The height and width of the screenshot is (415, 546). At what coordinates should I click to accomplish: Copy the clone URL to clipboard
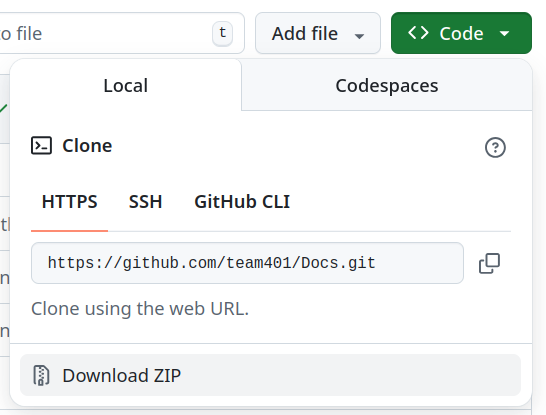[489, 263]
